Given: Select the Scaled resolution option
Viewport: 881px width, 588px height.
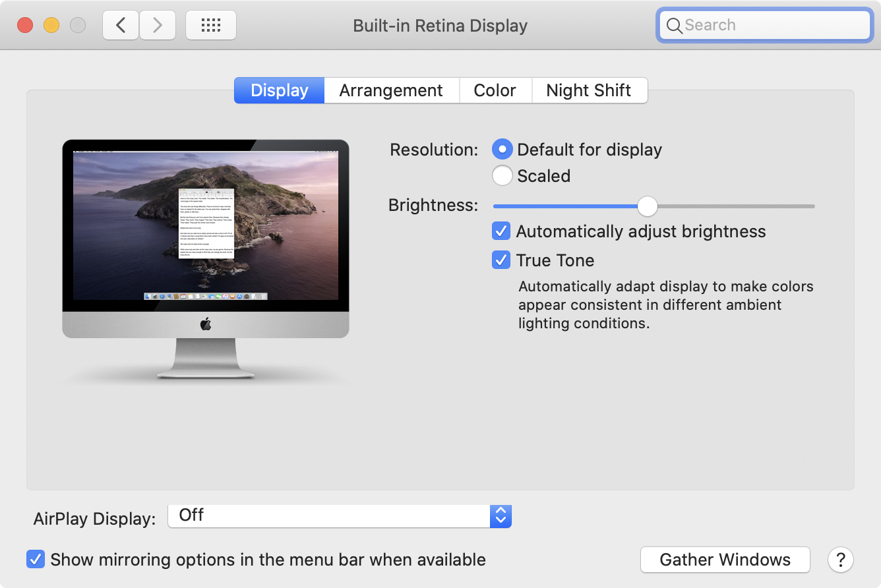Looking at the screenshot, I should pos(502,176).
